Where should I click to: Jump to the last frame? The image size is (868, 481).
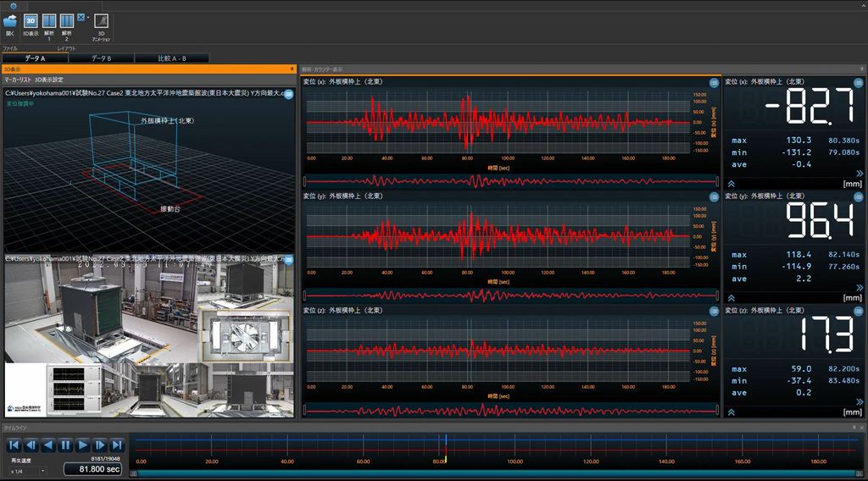pyautogui.click(x=117, y=445)
